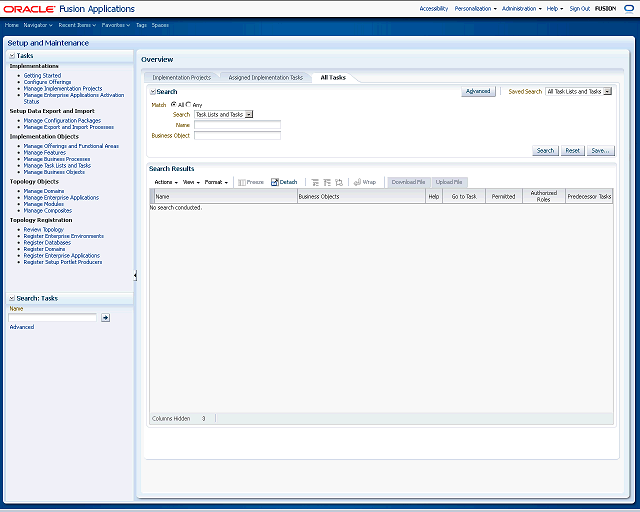Open the Navigator menu
Screen dimensions: 640x512
pos(38,24)
